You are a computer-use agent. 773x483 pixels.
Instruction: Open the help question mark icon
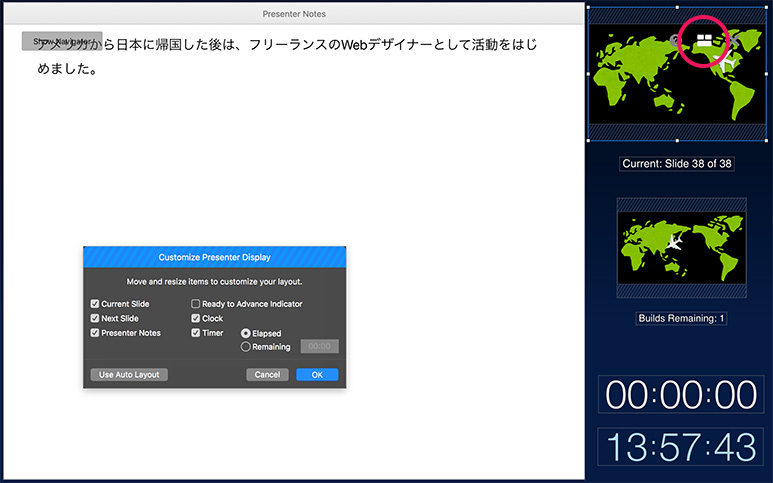click(675, 40)
